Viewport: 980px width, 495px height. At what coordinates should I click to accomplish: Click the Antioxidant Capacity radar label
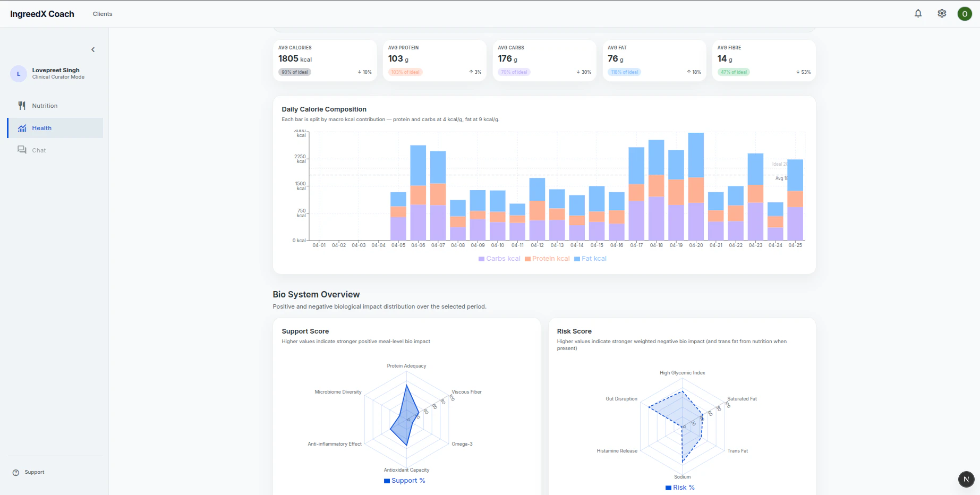tap(406, 470)
